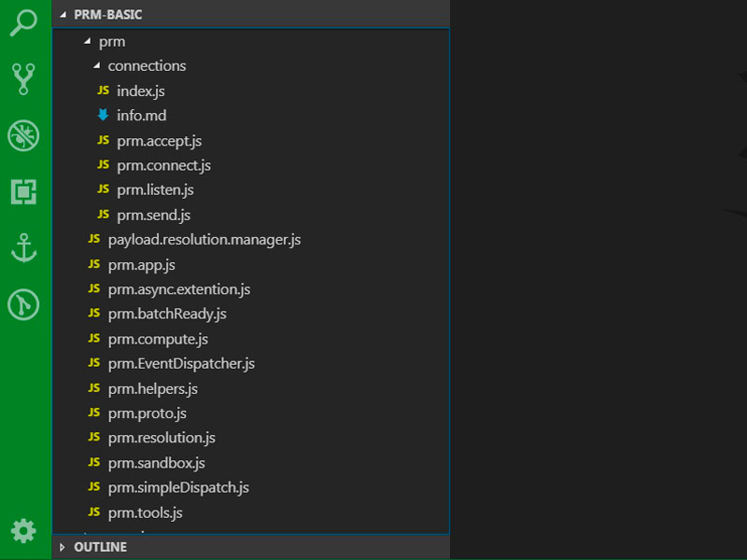
Task: Open the Source Control view
Action: (x=23, y=78)
